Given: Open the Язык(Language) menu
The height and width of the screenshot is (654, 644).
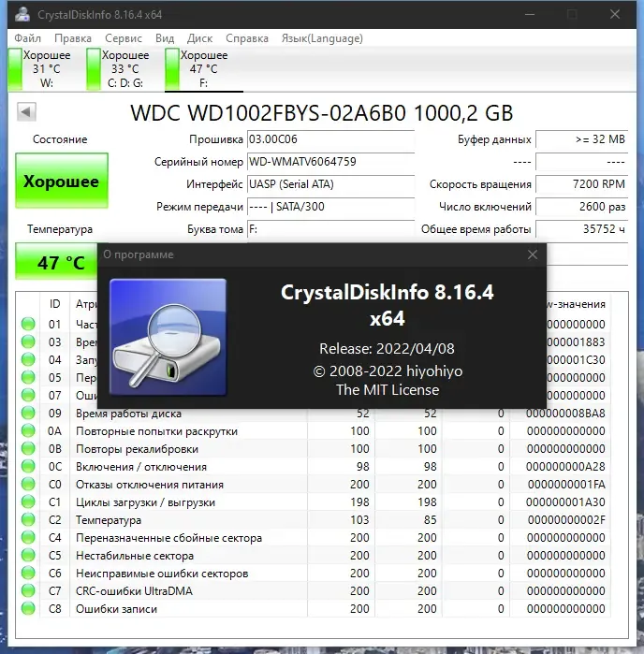Looking at the screenshot, I should coord(322,38).
